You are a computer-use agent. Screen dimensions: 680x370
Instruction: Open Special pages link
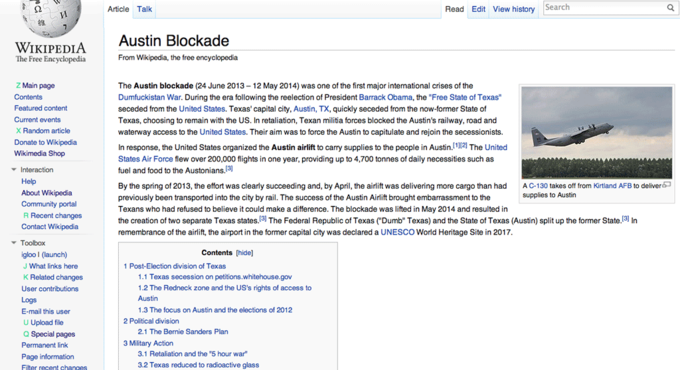53,334
